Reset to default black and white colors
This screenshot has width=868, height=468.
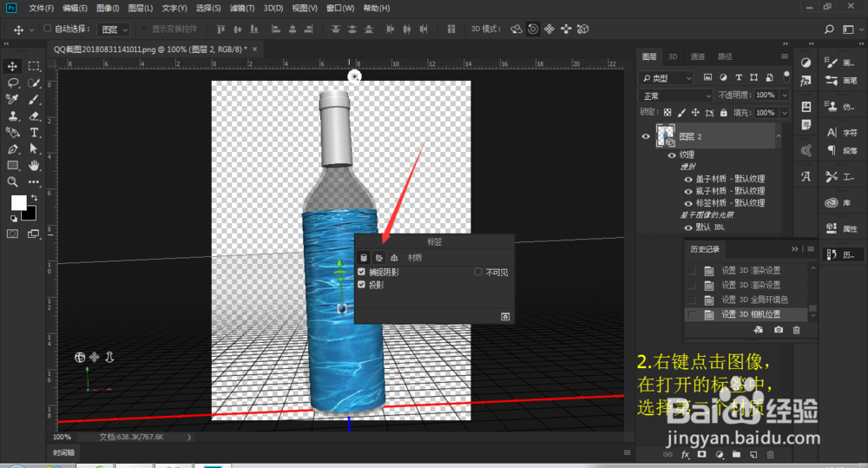(13, 218)
